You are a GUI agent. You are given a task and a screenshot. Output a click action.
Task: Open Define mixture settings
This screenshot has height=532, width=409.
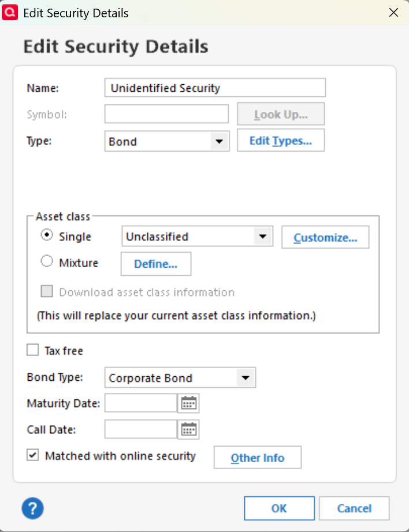155,264
